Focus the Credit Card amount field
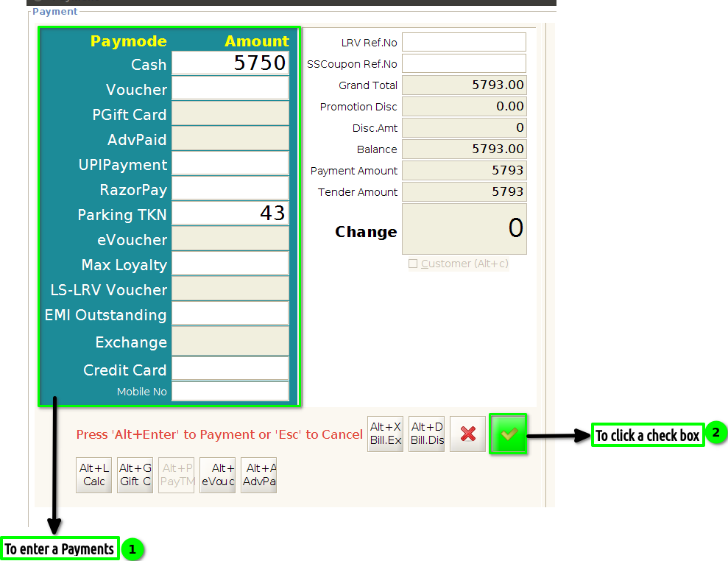Image resolution: width=728 pixels, height=561 pixels. point(230,368)
